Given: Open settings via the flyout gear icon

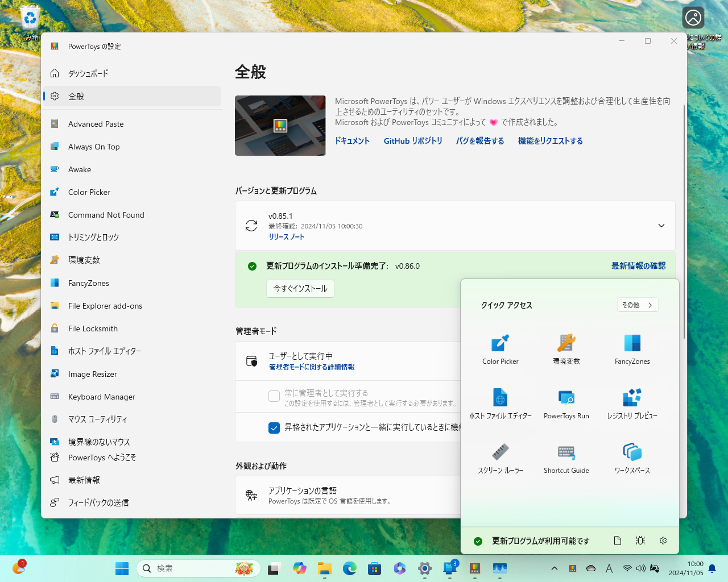Looking at the screenshot, I should (x=663, y=541).
